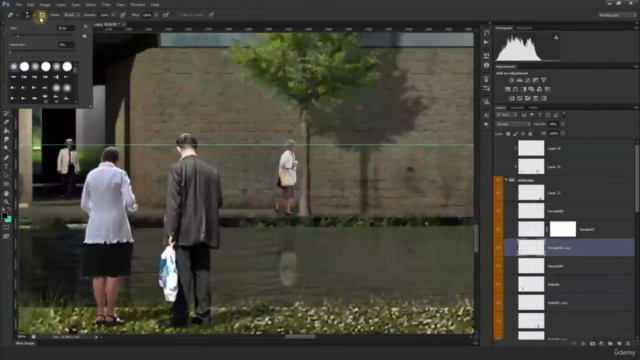Open the collapsed Character panel icon
640x360 pixels.
pos(486,116)
